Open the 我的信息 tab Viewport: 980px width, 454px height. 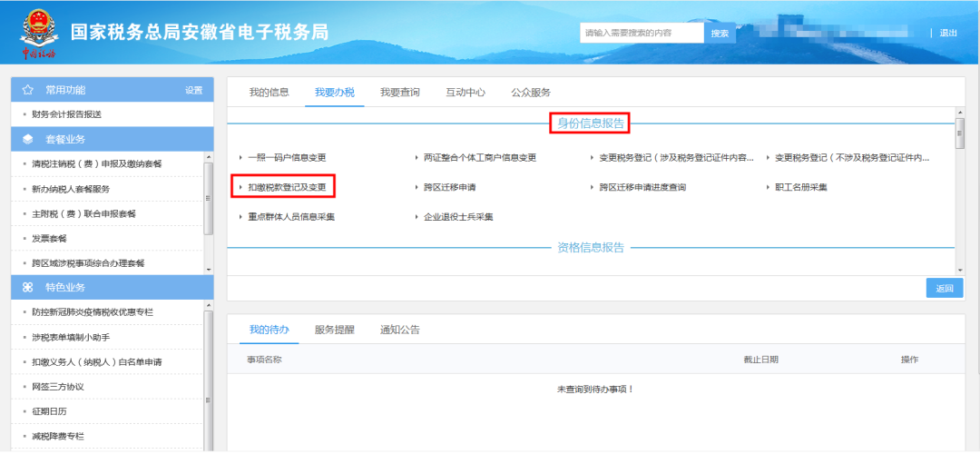click(269, 93)
